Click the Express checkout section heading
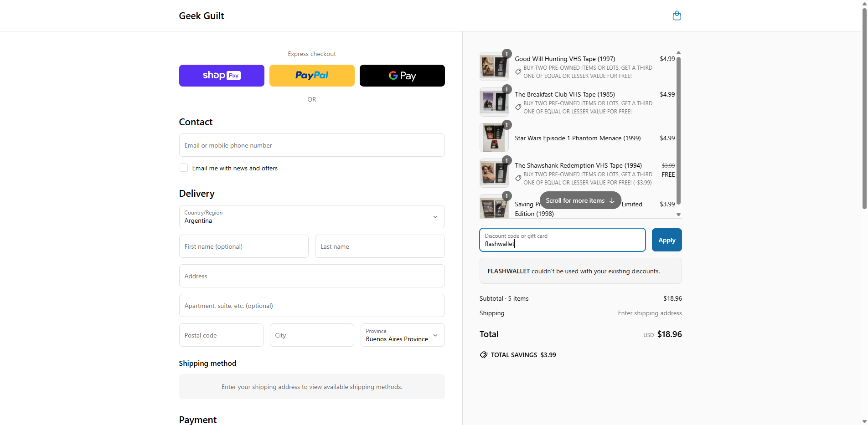This screenshot has height=425, width=868. point(311,54)
